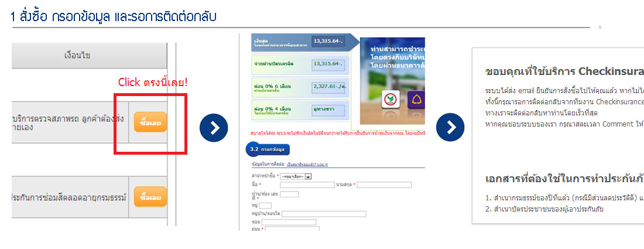644x249 pixels.
Task: Focus the หมู่ number field
Action: tap(265, 206)
